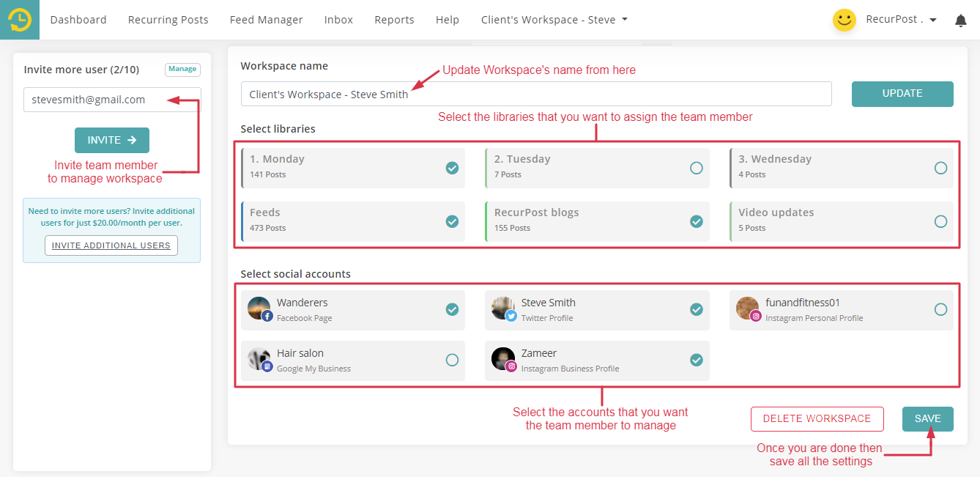This screenshot has width=980, height=477.
Task: Click the Workspace name text field
Action: click(536, 94)
